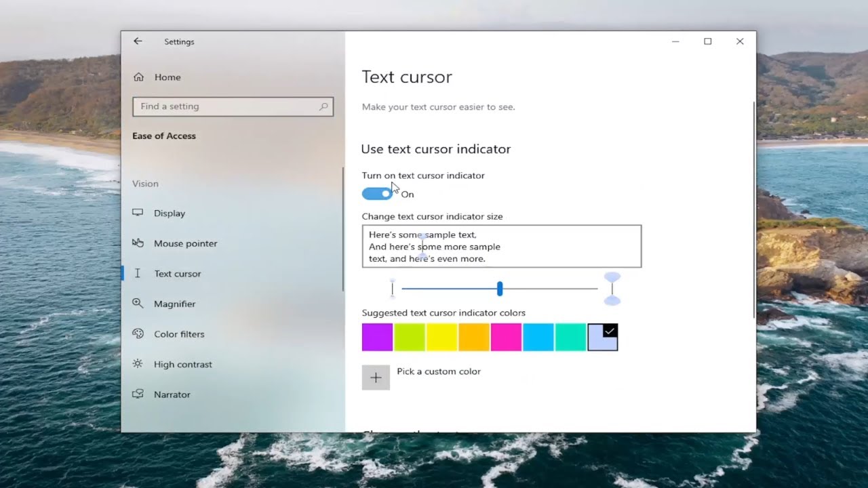
Task: Open the Narrator settings page
Action: (172, 394)
